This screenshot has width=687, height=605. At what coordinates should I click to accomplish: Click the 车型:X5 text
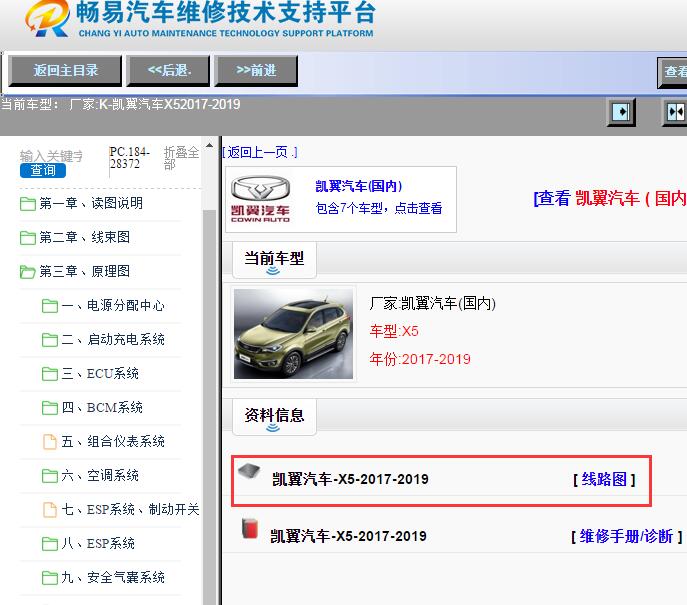(x=393, y=331)
